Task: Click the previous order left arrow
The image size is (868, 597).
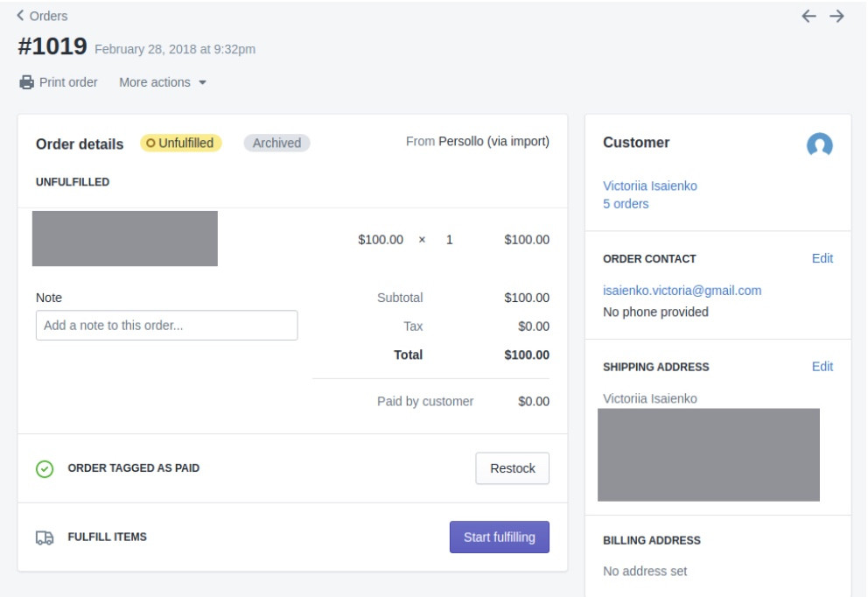Action: tap(808, 16)
